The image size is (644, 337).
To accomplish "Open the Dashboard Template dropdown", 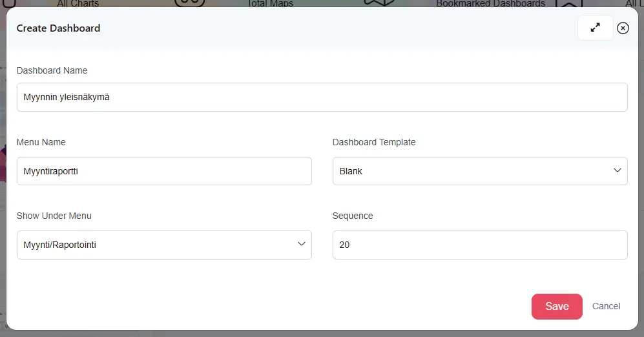I will tap(479, 171).
